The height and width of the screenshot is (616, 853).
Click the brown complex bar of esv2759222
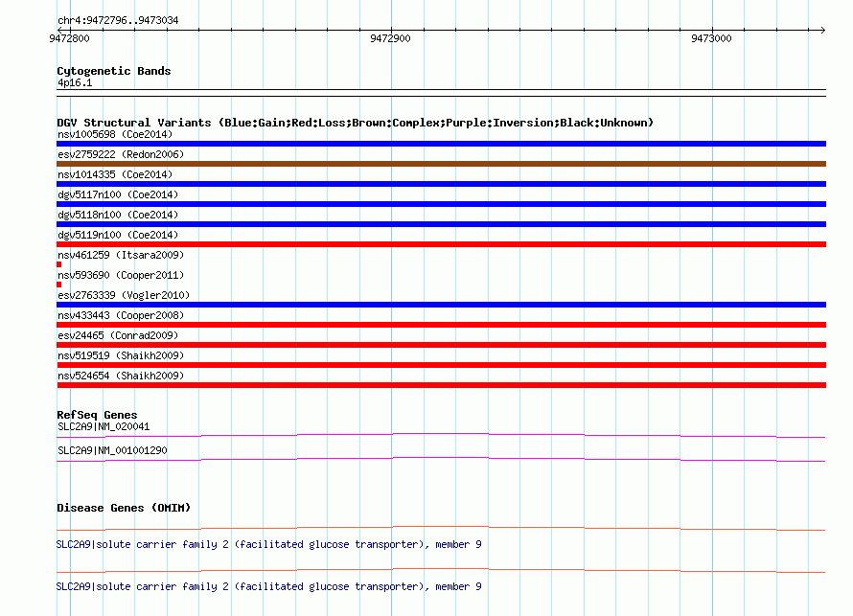[441, 164]
